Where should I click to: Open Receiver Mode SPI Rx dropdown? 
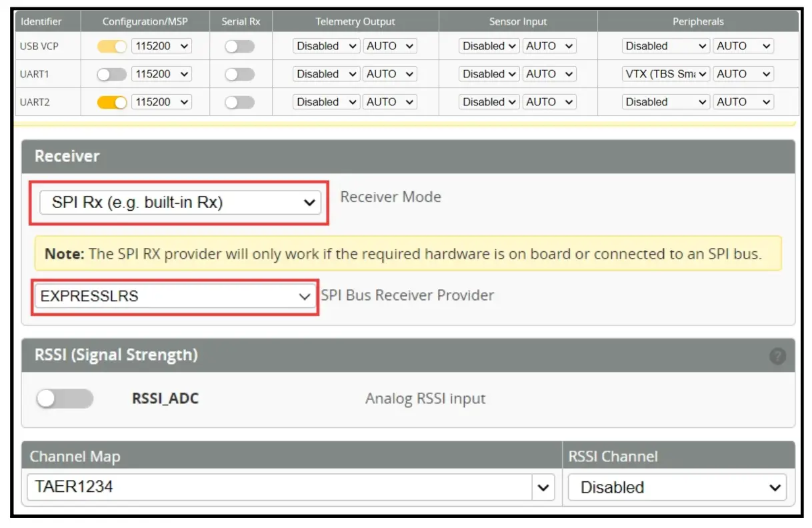[x=180, y=203]
